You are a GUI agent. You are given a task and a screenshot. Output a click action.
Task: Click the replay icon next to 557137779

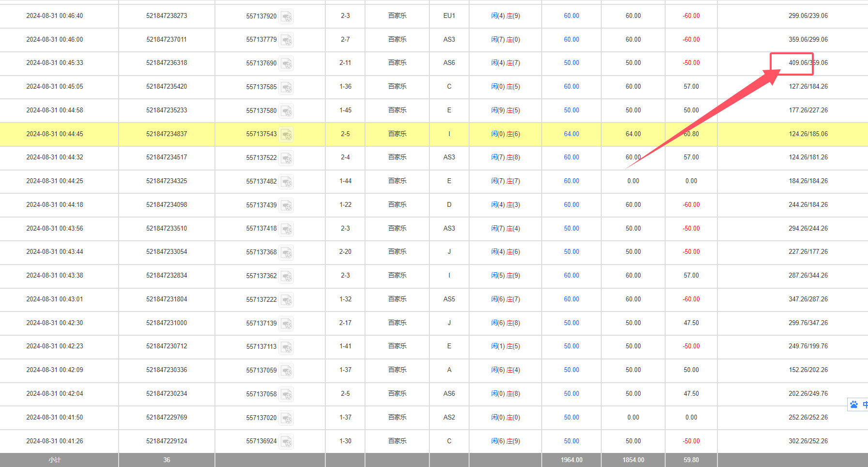(x=287, y=40)
